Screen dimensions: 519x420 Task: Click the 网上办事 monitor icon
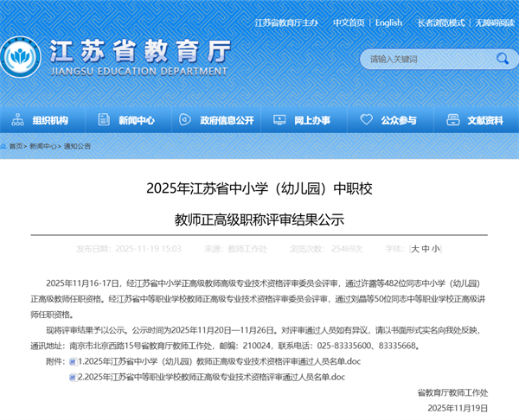click(x=277, y=120)
